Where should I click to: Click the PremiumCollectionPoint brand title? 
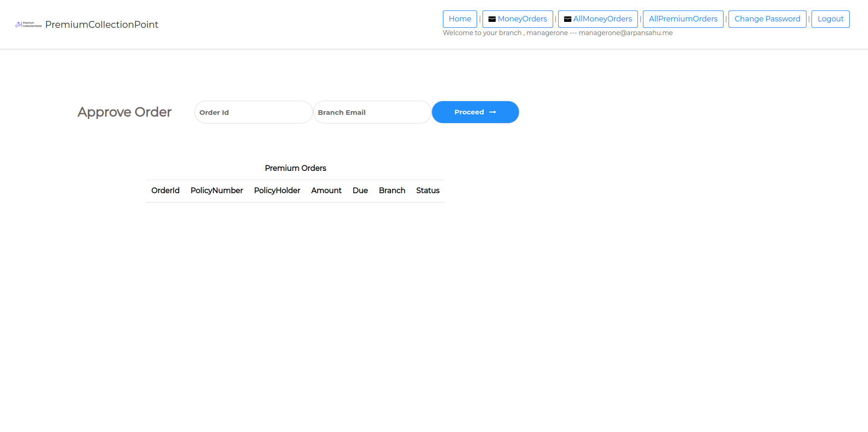pyautogui.click(x=102, y=25)
